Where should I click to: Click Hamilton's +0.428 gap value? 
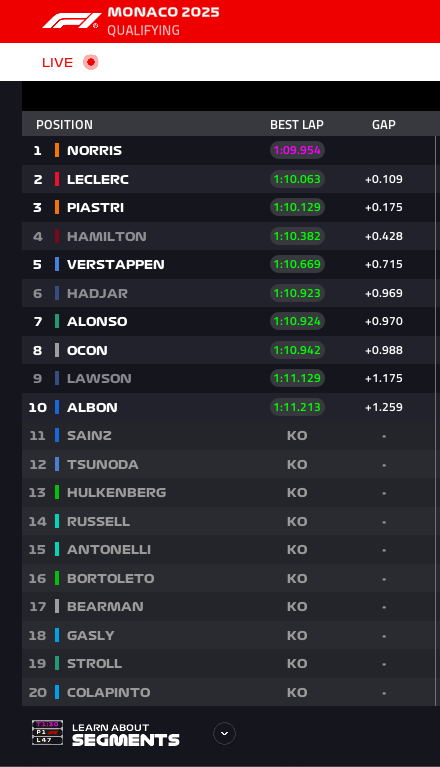[x=384, y=236]
